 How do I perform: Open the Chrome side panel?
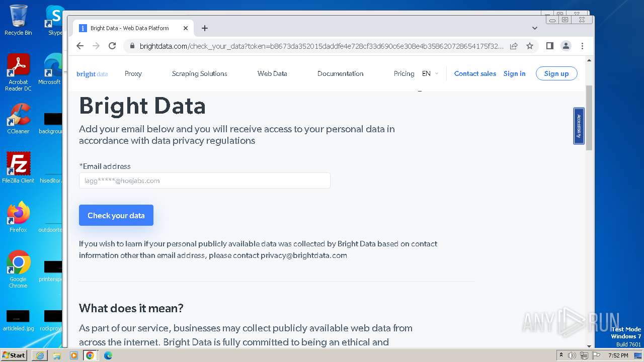click(550, 46)
